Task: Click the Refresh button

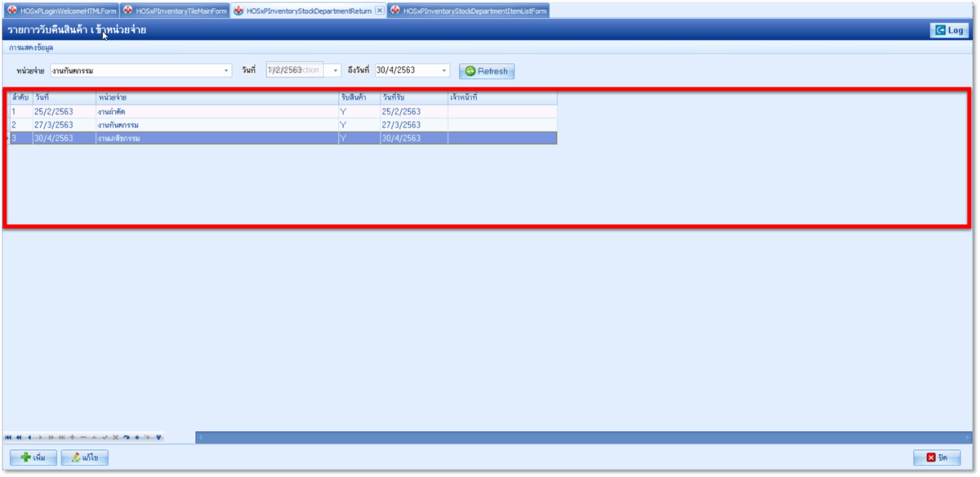Action: [x=487, y=71]
